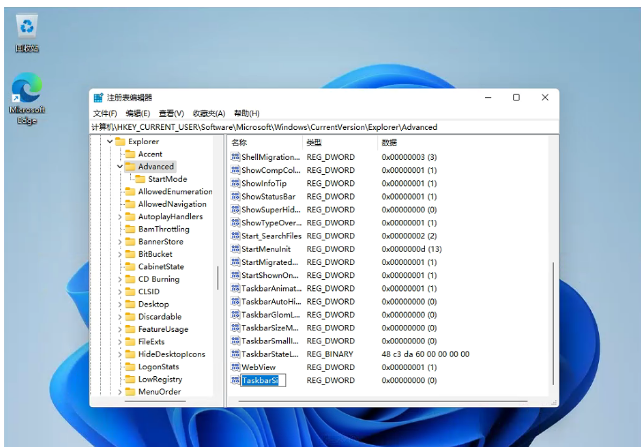Open the 查看(V) view menu

171,113
